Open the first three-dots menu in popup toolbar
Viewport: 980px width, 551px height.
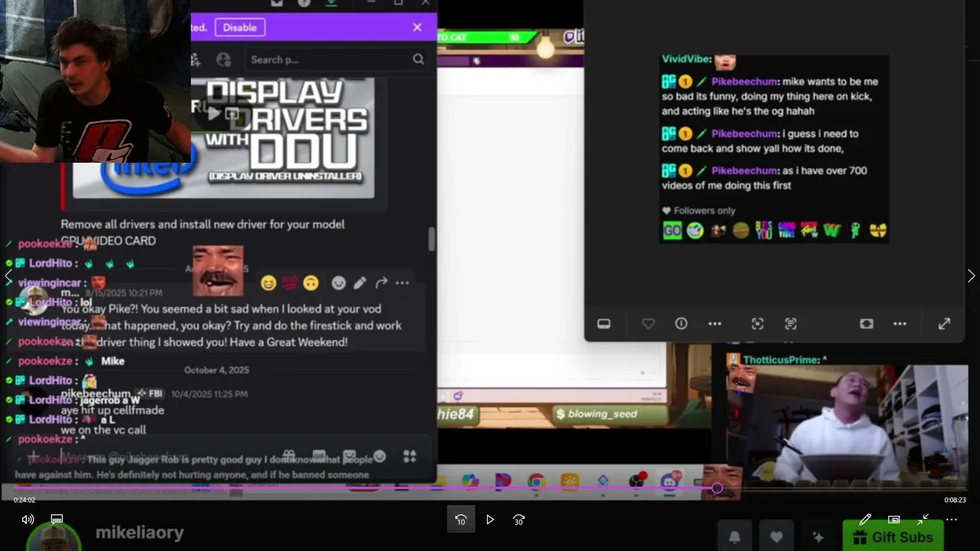pos(715,324)
